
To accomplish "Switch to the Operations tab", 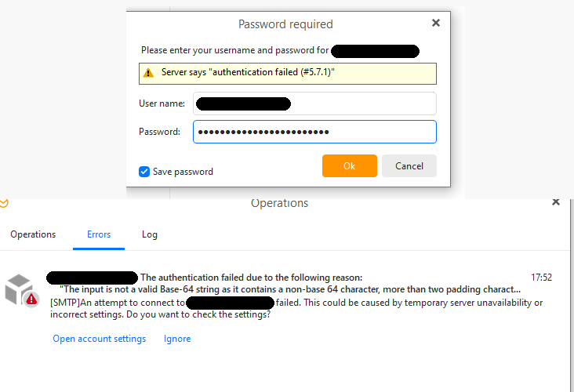I will (33, 234).
